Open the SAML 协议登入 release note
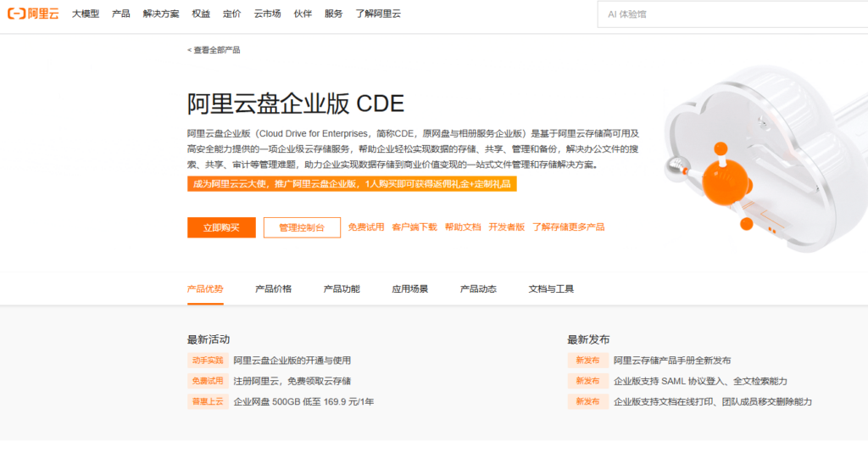This screenshot has width=868, height=459. pyautogui.click(x=700, y=381)
